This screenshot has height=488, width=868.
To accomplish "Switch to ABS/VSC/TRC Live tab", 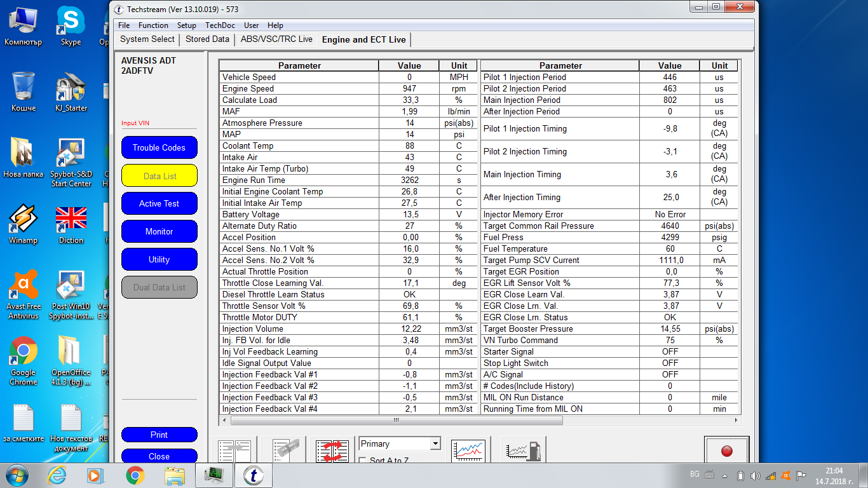I will 276,39.
